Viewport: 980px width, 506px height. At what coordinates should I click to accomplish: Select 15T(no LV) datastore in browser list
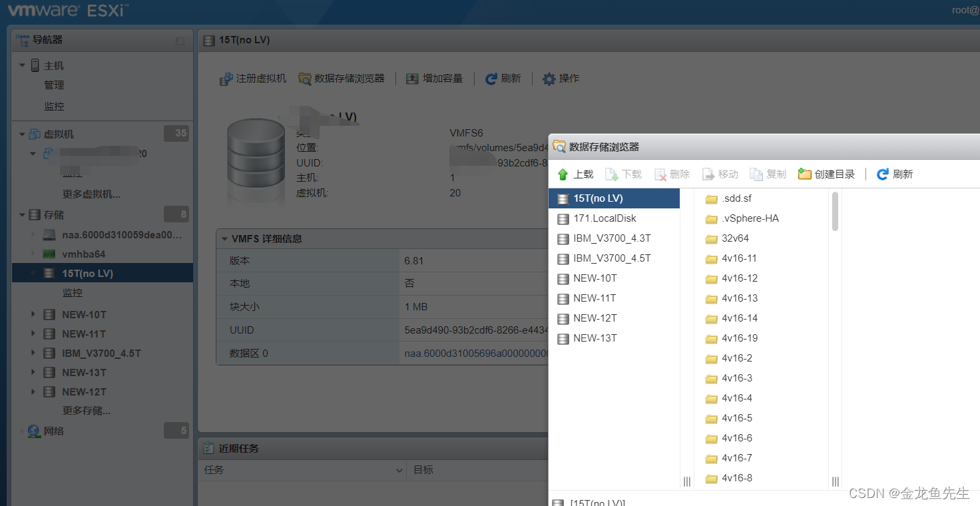click(614, 198)
